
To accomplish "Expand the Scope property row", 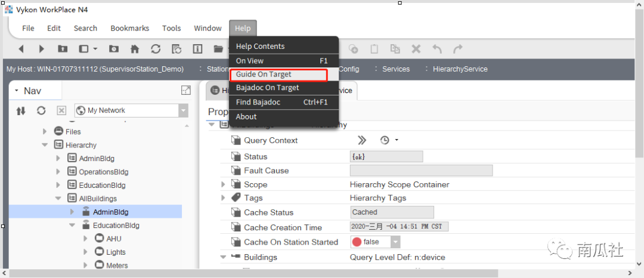I will pos(223,185).
